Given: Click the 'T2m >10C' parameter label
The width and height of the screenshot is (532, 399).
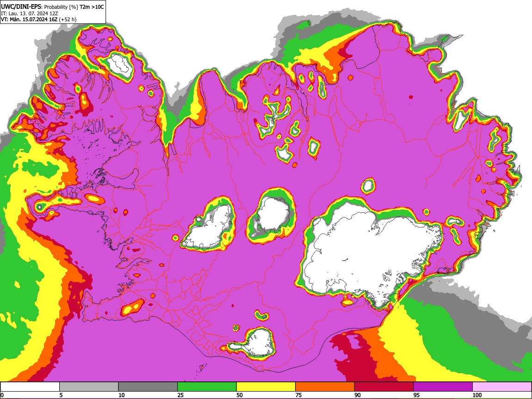Looking at the screenshot, I should [x=92, y=7].
